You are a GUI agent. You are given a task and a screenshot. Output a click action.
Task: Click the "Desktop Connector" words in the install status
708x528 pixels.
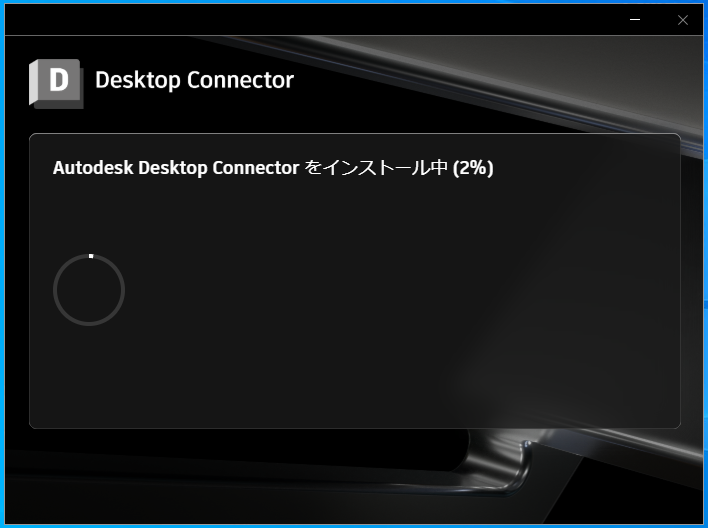tap(219, 168)
